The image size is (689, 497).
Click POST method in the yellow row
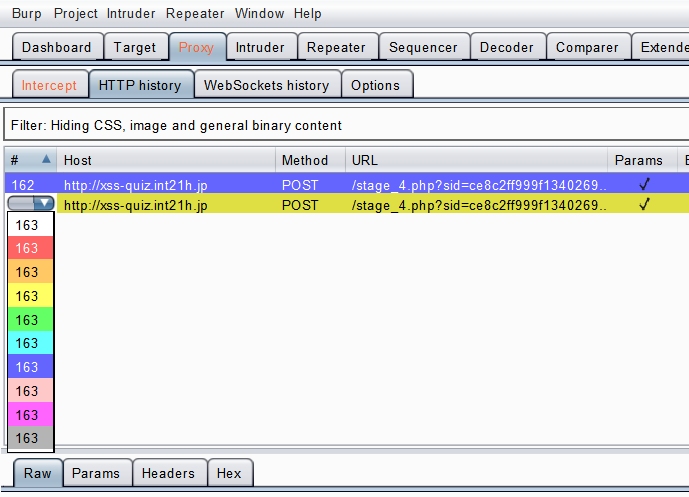[300, 205]
